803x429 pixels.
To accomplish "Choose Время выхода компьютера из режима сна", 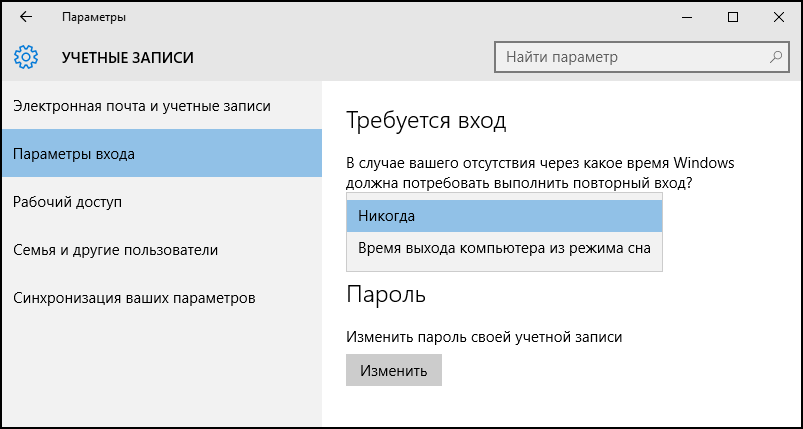I will (504, 248).
